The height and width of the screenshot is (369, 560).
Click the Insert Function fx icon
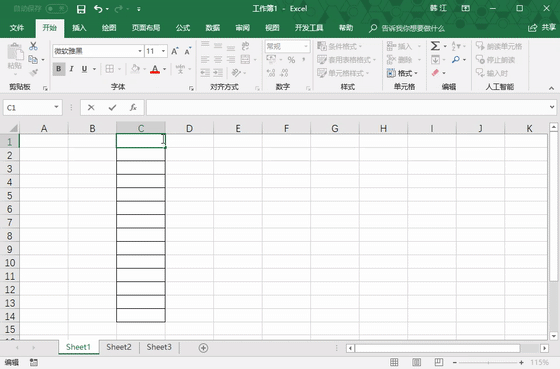(x=133, y=108)
